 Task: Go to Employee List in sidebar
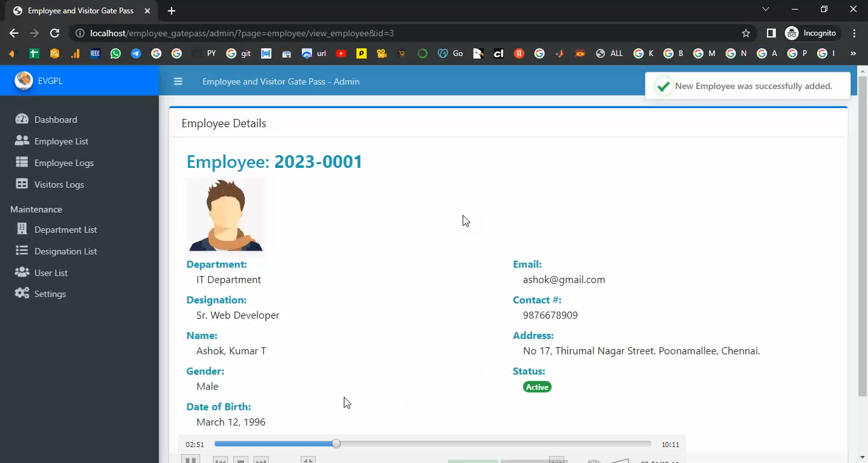61,141
